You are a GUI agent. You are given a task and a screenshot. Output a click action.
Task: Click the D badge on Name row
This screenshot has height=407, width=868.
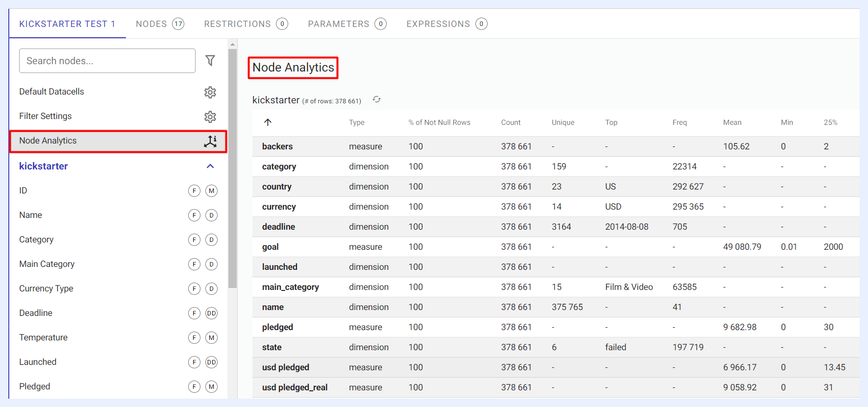(x=211, y=215)
